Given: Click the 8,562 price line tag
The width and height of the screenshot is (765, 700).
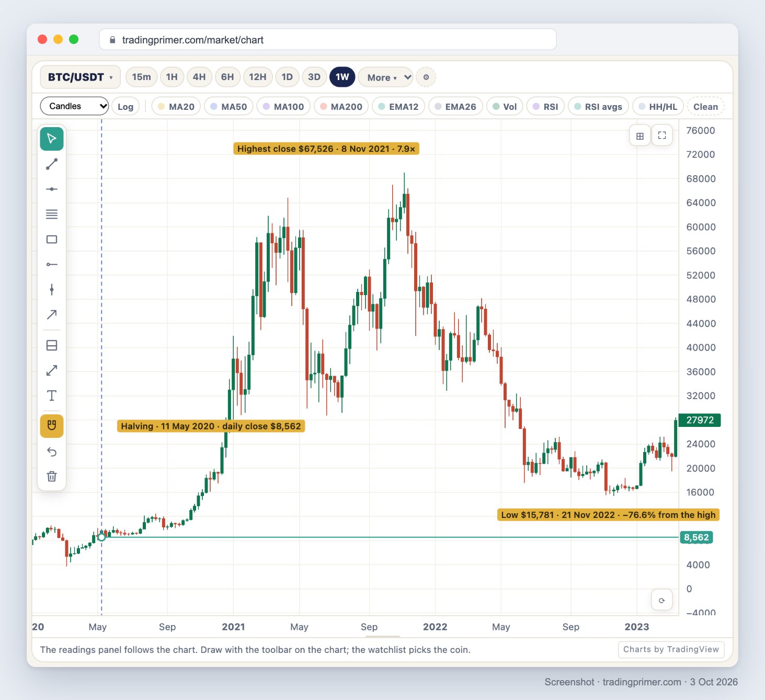Looking at the screenshot, I should (x=697, y=537).
